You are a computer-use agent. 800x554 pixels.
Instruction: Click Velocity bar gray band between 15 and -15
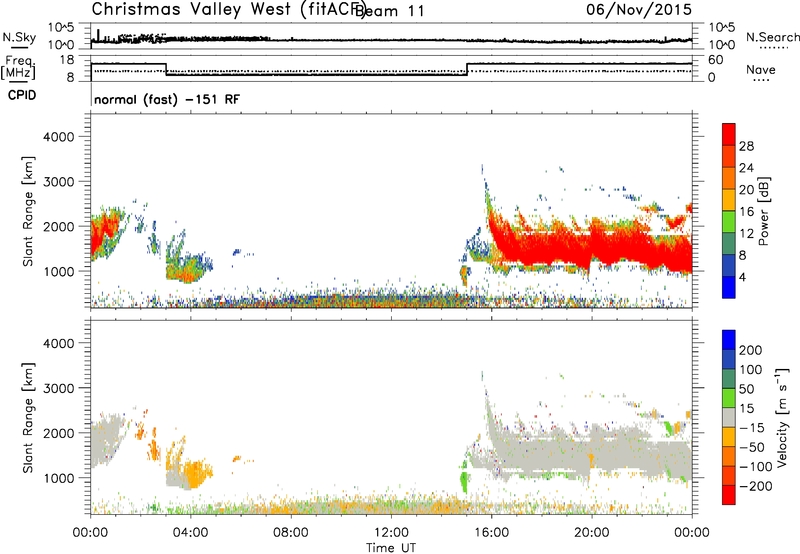(729, 417)
